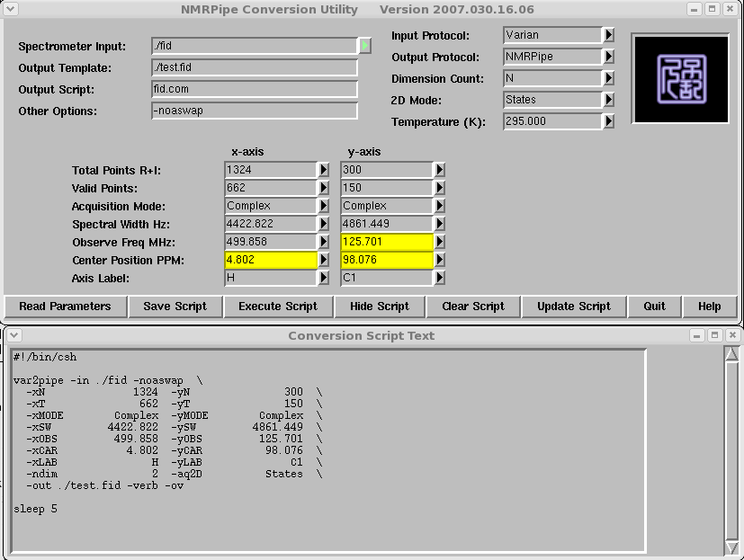This screenshot has width=744, height=560.
Task: Open x-axis Spectral Width Hz arrow menu
Action: 324,224
